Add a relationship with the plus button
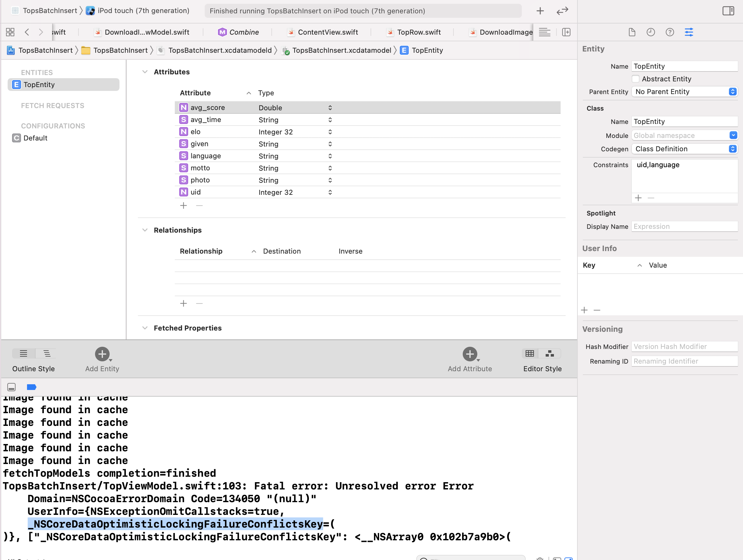Screen dimensions: 743x560 183,303
